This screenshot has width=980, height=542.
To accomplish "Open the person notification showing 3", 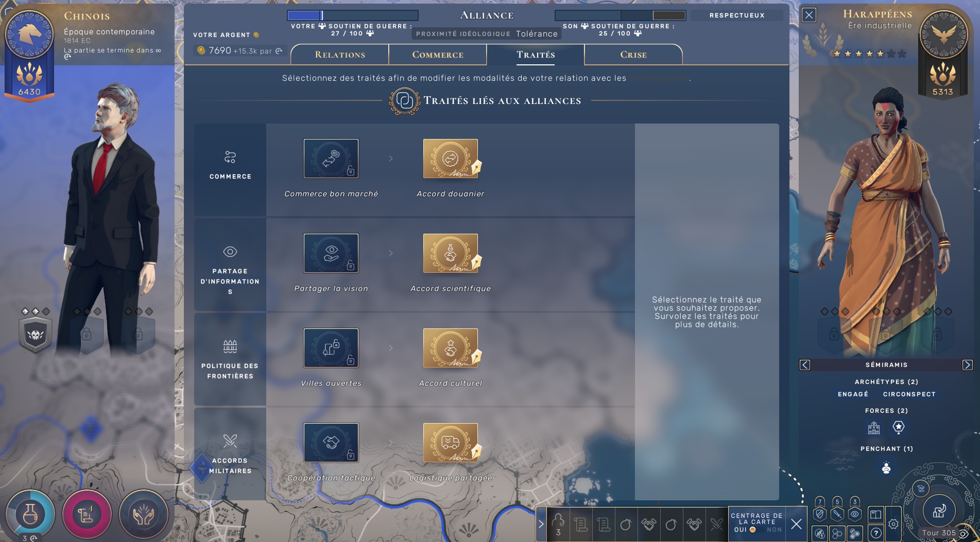I will click(x=558, y=524).
